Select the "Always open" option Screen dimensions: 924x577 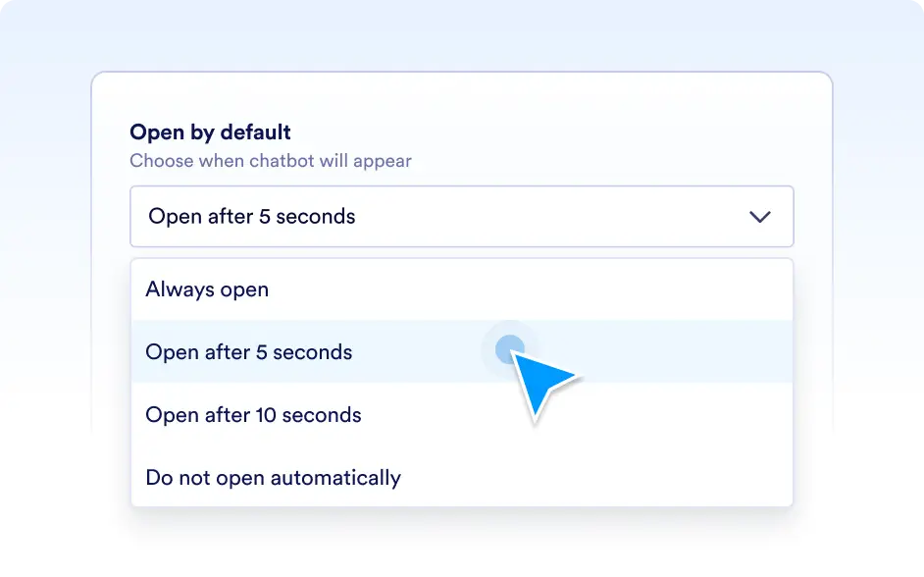coord(461,289)
